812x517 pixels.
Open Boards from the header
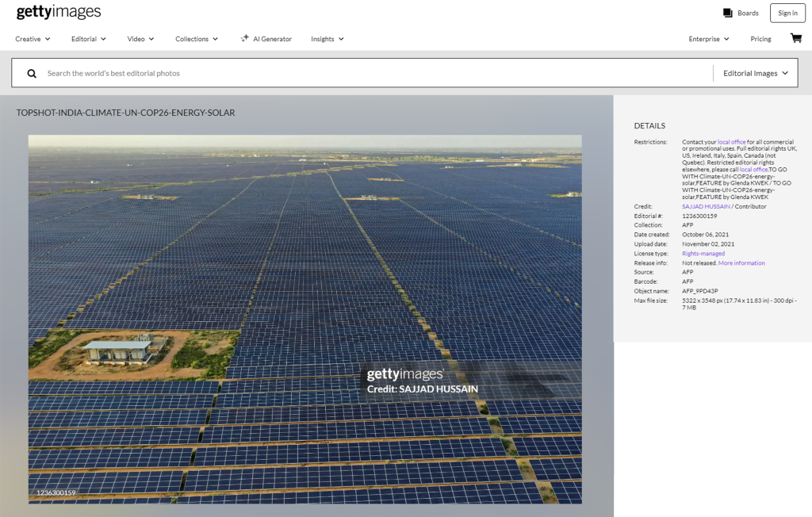[741, 13]
